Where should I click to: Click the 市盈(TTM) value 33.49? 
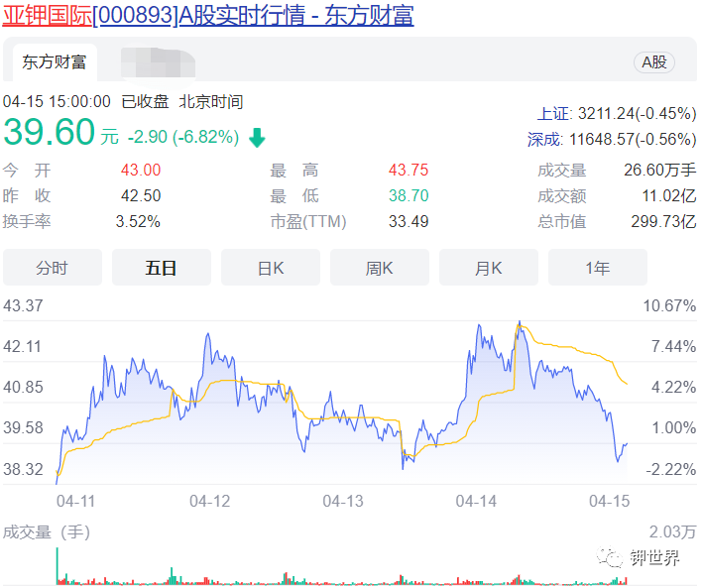point(409,221)
